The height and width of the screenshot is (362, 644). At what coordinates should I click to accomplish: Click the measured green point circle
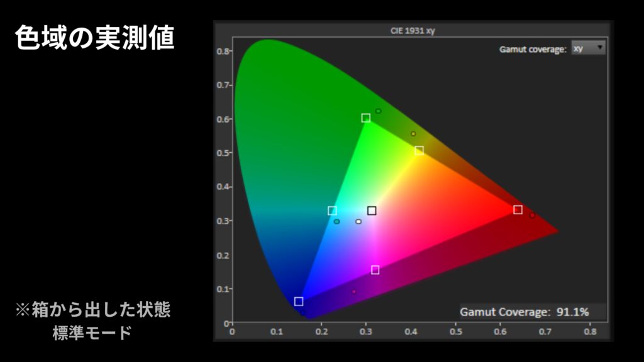click(x=378, y=111)
